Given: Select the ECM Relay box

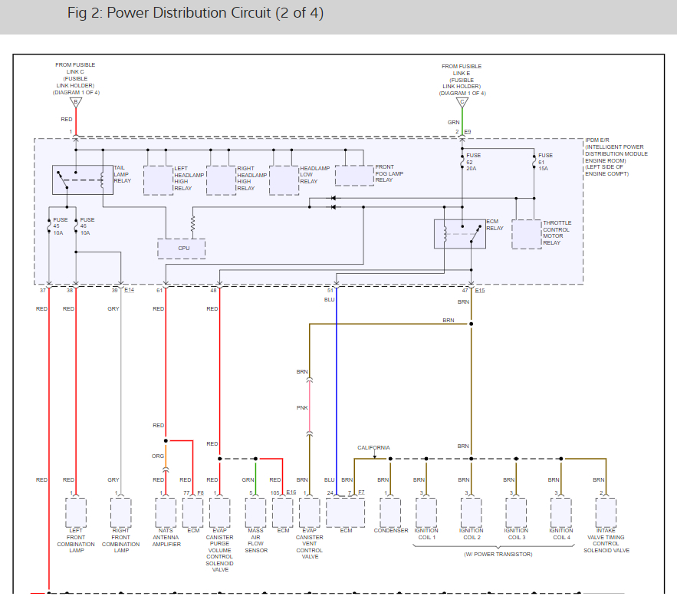Looking at the screenshot, I should [x=460, y=234].
